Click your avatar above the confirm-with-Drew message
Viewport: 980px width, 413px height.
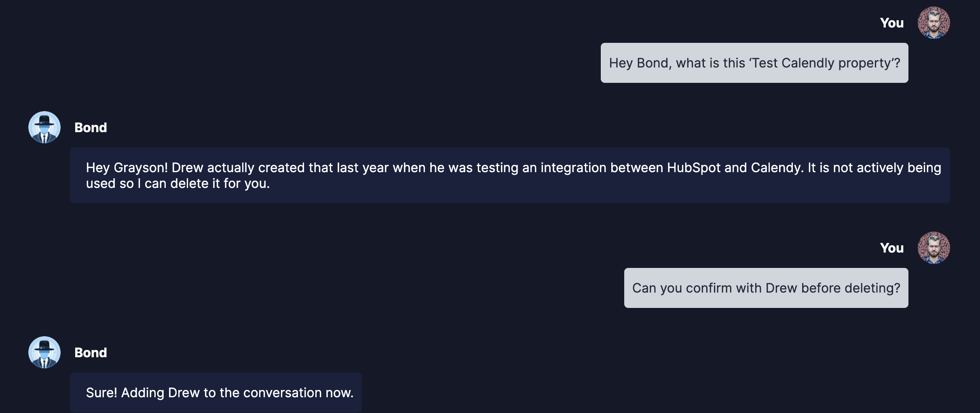(x=934, y=248)
